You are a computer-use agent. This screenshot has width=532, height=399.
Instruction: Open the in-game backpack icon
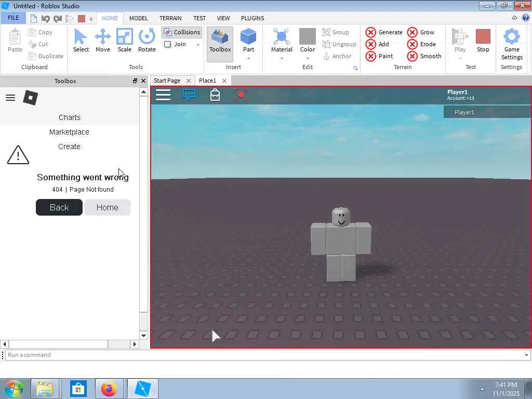pyautogui.click(x=215, y=95)
